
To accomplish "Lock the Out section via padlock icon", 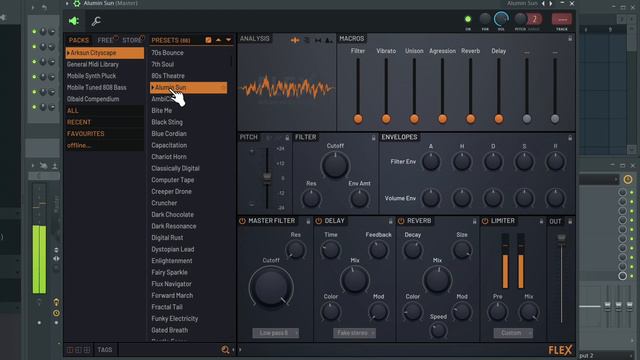I will tap(570, 221).
